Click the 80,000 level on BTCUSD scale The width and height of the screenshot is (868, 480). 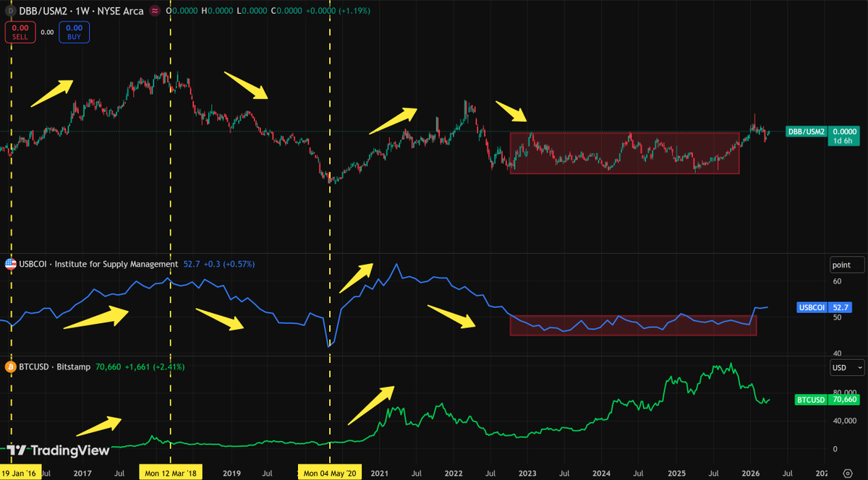click(x=844, y=395)
